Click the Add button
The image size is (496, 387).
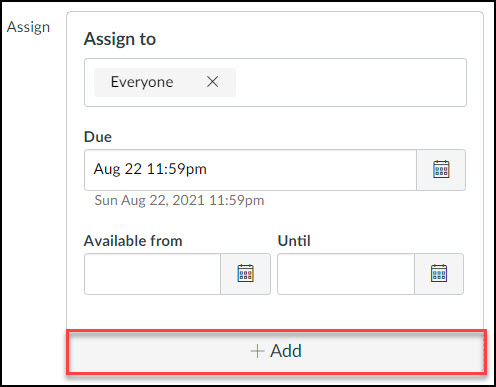(276, 352)
